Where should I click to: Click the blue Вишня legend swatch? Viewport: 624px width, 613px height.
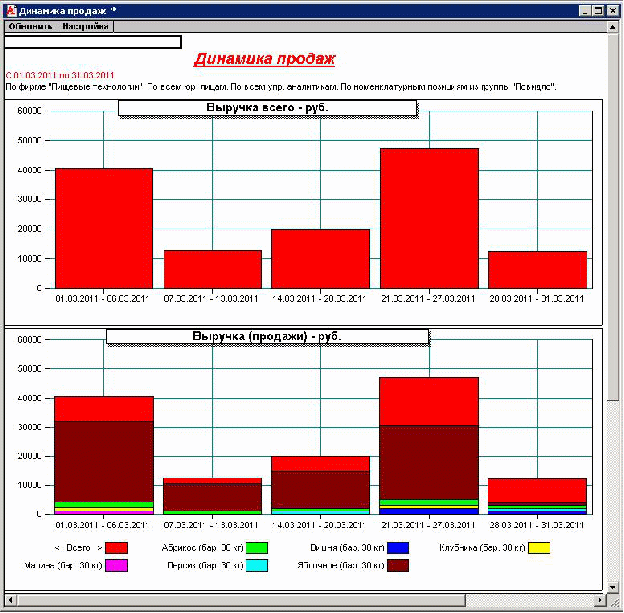pos(398,548)
